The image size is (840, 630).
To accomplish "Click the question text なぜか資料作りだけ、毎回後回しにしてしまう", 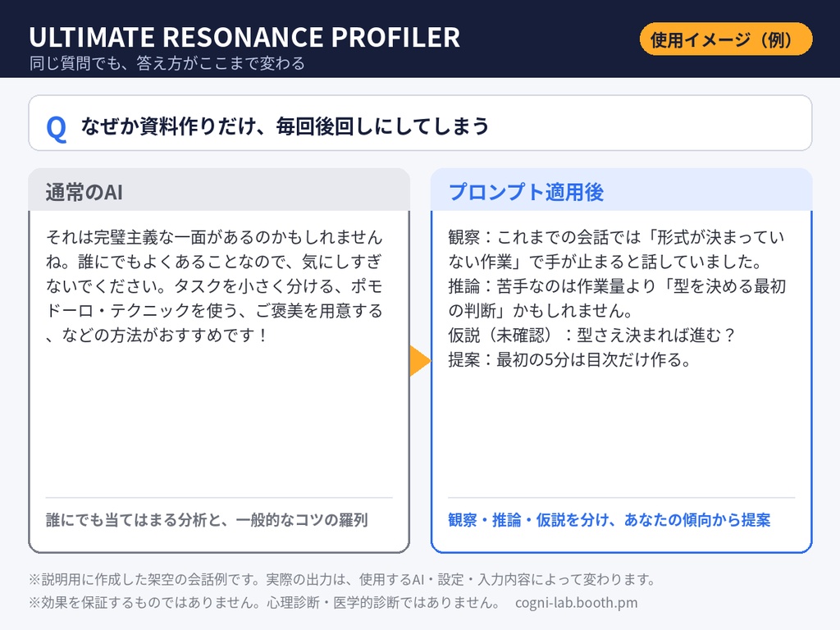I will (285, 126).
